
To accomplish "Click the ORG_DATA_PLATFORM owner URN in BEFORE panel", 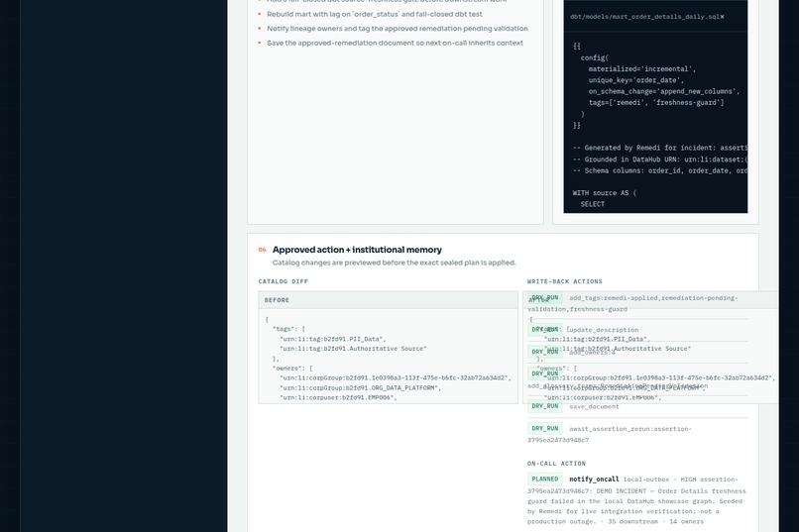I will coord(360,387).
